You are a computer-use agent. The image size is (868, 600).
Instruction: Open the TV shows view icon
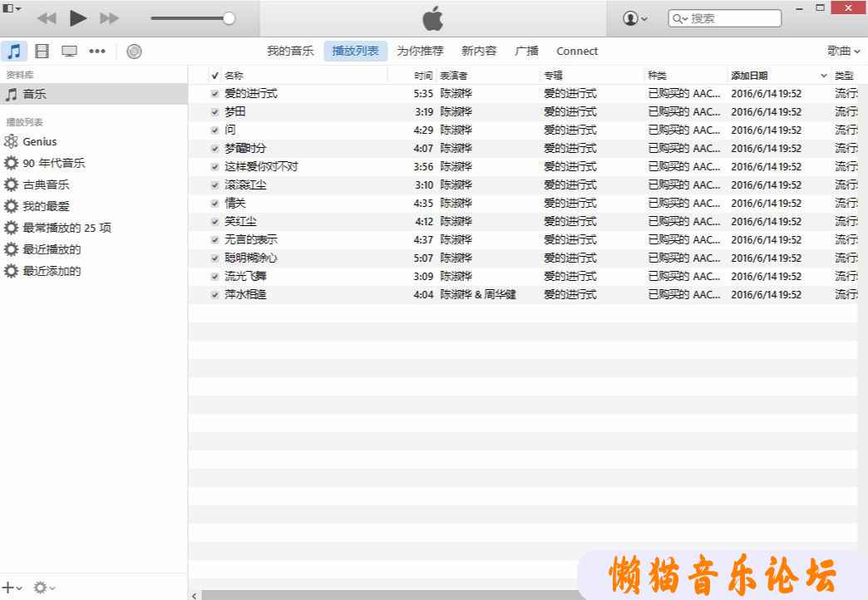pyautogui.click(x=69, y=52)
